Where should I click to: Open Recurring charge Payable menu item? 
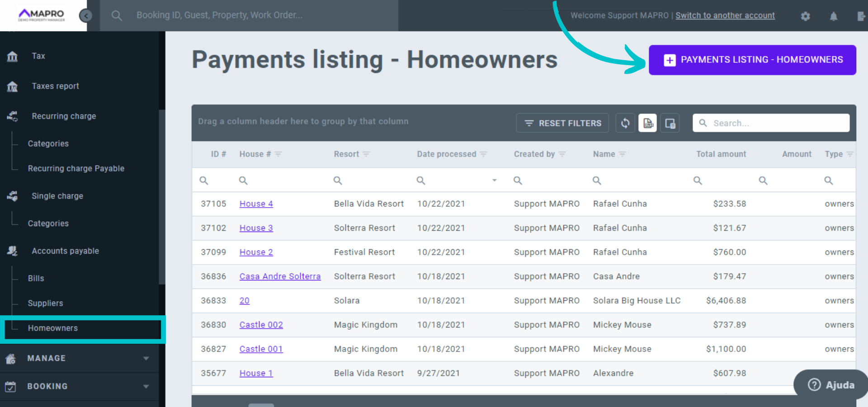pyautogui.click(x=76, y=169)
